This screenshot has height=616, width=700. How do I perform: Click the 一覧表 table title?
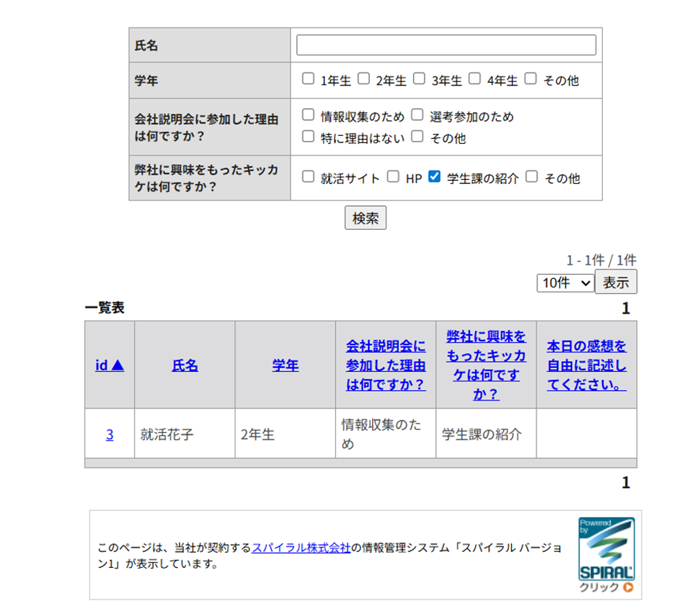104,307
